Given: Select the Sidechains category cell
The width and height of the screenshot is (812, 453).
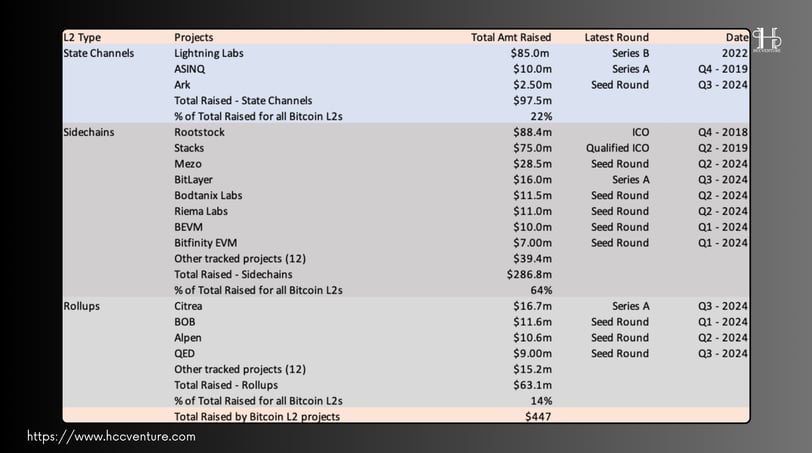Looking at the screenshot, I should 91,132.
